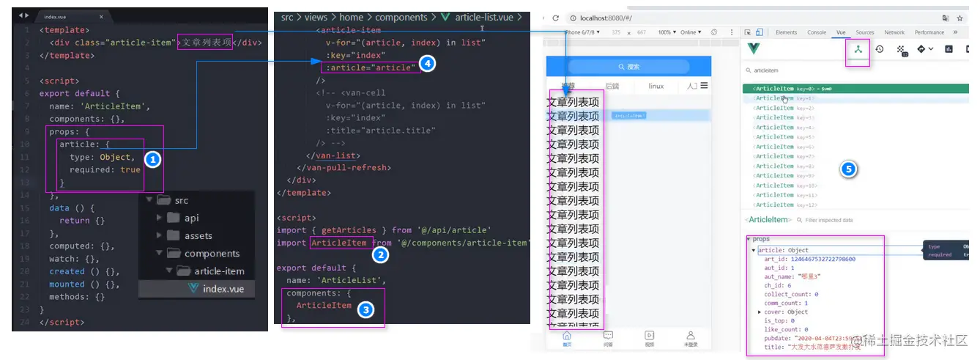Screen dimensions: 980x360
Task: Collapse the src folder in file tree
Action: coord(150,200)
